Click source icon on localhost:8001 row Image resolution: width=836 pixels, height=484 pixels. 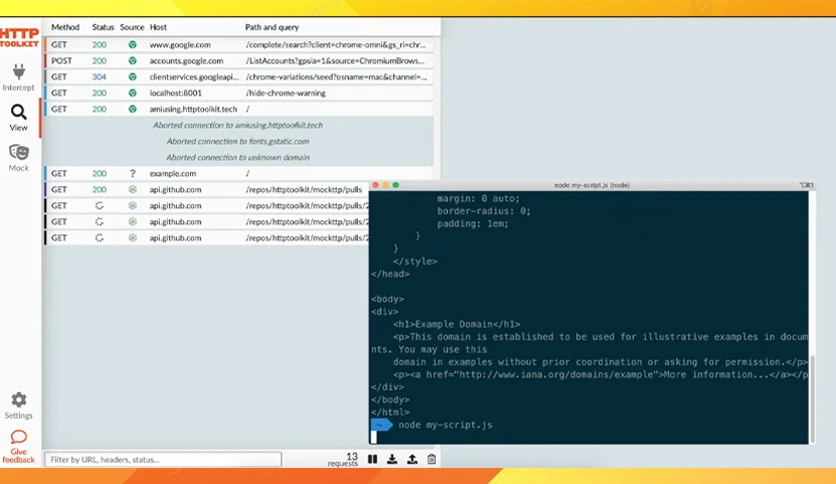[132, 93]
